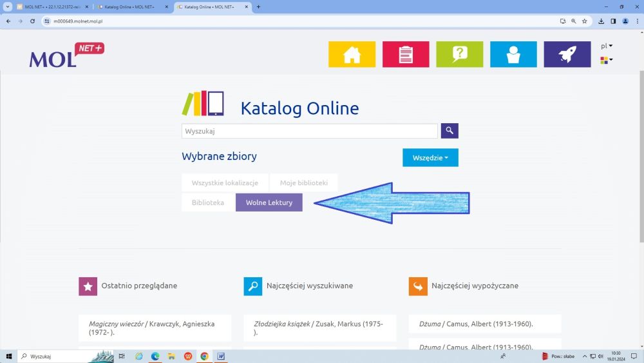Click the browser address bar
Viewport: 644px width, 363px height.
click(x=304, y=21)
